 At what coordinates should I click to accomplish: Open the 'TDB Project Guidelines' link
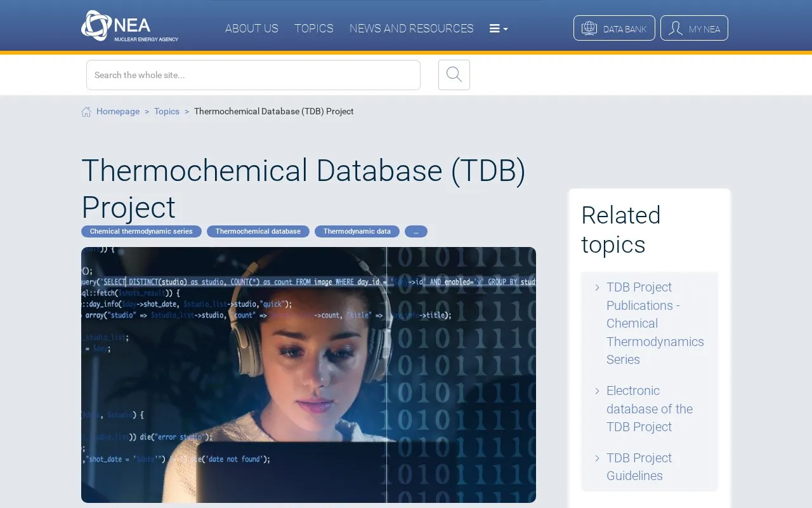(x=639, y=467)
